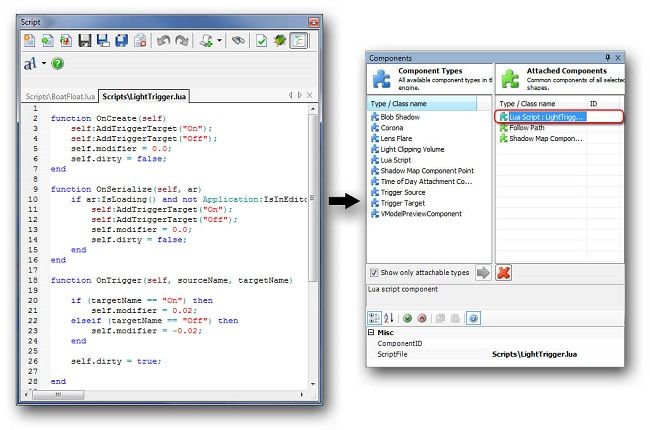
Task: Select the Scripts\LightTrigger.lua tab
Action: tap(144, 96)
